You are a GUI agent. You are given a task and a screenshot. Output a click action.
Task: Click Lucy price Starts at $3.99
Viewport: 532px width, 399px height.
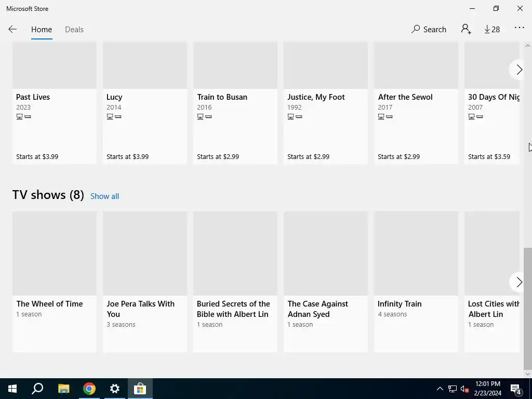(x=128, y=157)
